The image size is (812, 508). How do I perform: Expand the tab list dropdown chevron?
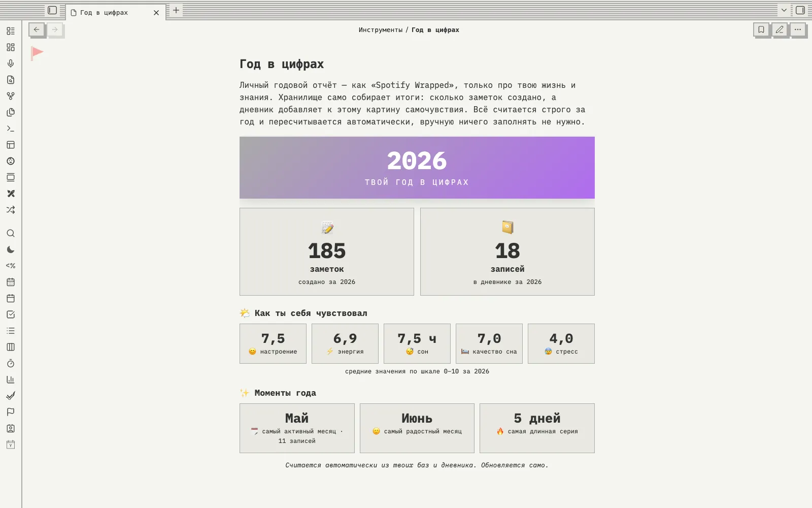pyautogui.click(x=784, y=10)
